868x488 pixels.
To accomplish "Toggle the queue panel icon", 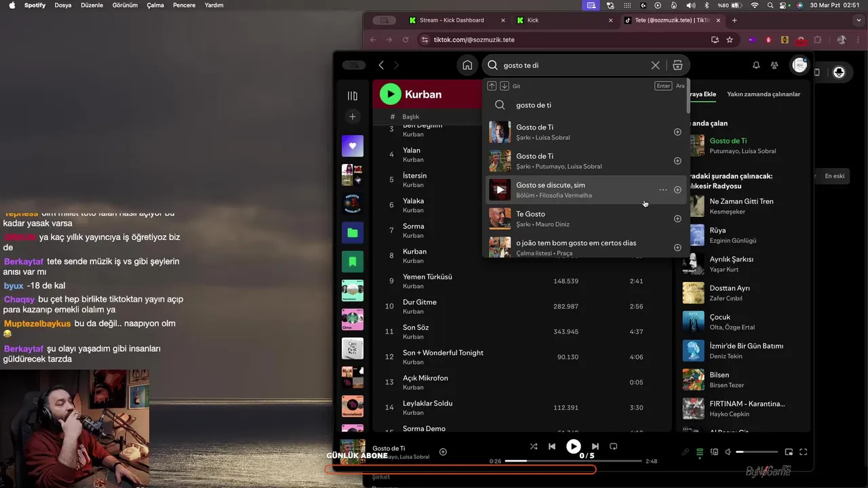I will point(700,452).
